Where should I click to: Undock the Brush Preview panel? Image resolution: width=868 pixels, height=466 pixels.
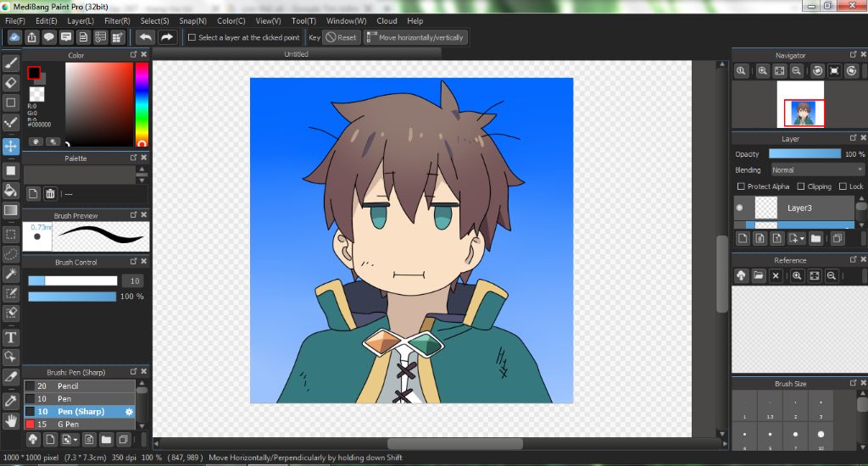133,214
